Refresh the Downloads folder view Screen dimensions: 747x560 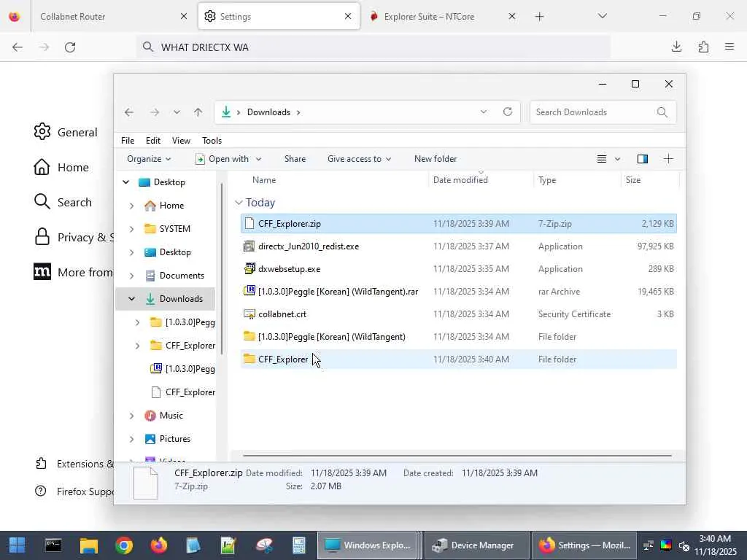pyautogui.click(x=508, y=112)
